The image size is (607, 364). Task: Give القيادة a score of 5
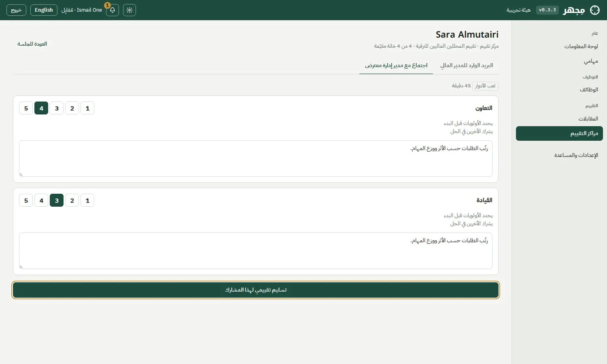pos(26,201)
